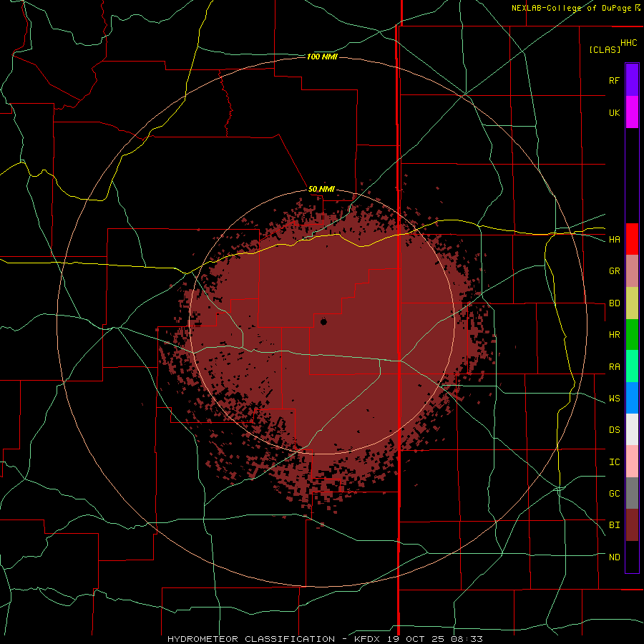Viewport: 644px width, 644px height.
Task: Click the BD legend label
Action: [x=614, y=303]
